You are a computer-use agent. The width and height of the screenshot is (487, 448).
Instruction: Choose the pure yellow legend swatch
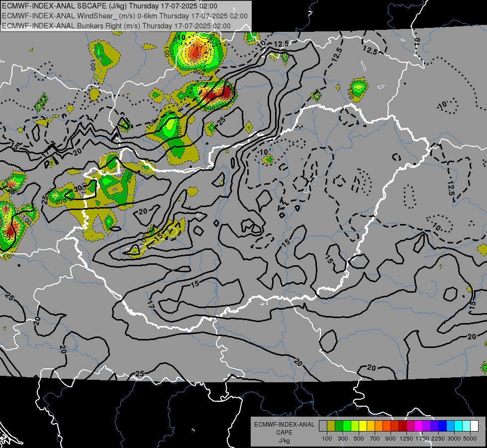[363, 426]
